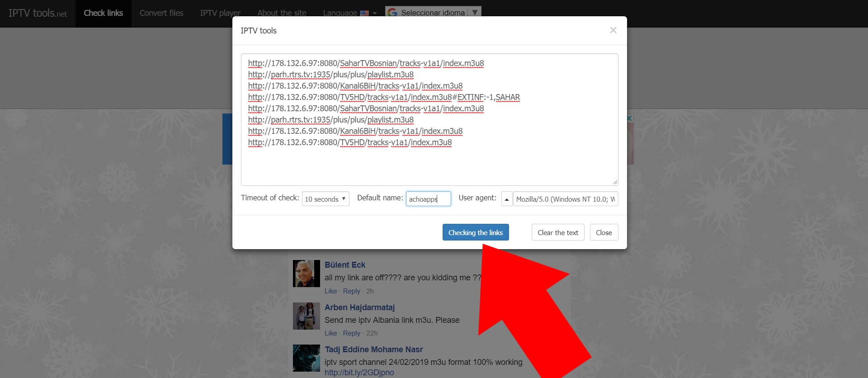Viewport: 868px width, 378px height.
Task: Click the Close button in dialog footer
Action: 604,232
